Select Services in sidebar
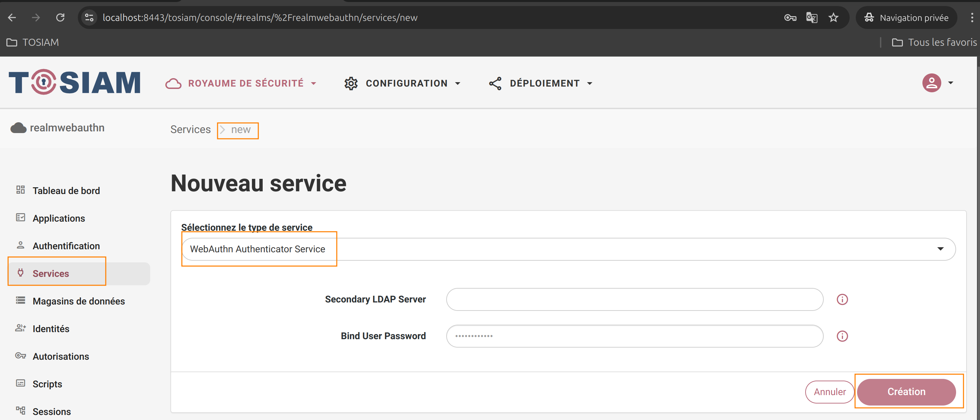This screenshot has width=980, height=420. 51,273
